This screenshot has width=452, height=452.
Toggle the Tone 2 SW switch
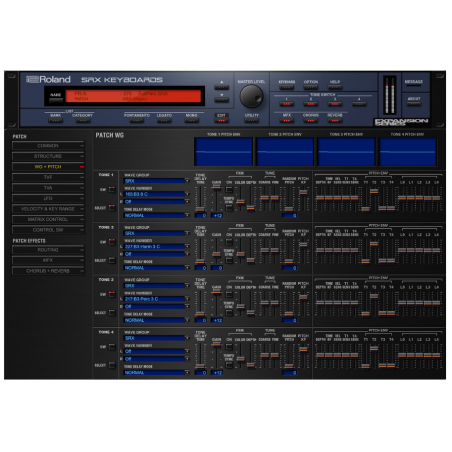coord(112,242)
